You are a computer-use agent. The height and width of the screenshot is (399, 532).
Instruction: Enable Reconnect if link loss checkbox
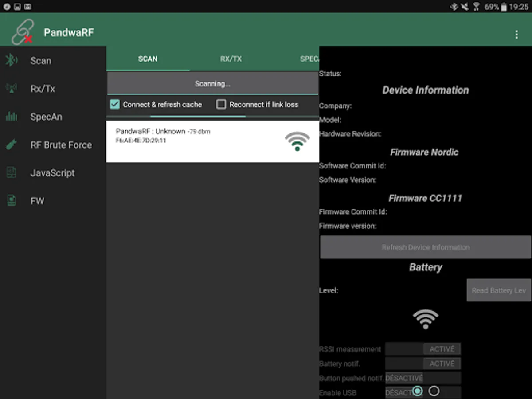(221, 104)
